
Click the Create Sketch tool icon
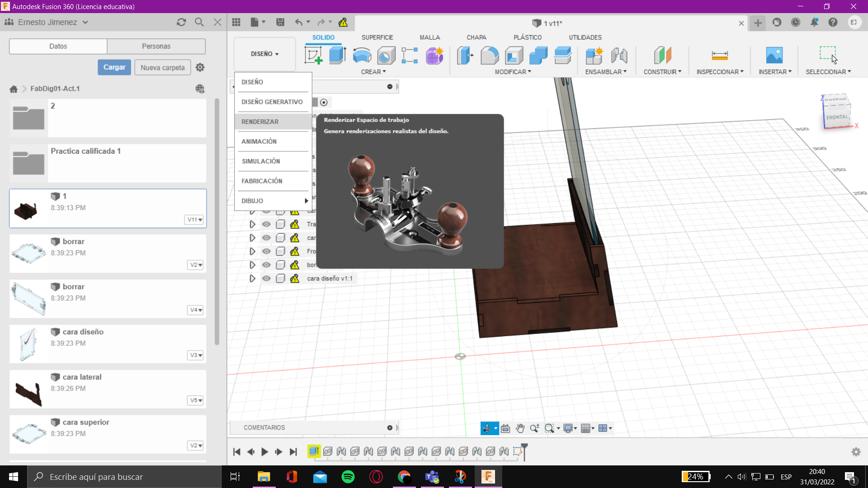coord(313,55)
